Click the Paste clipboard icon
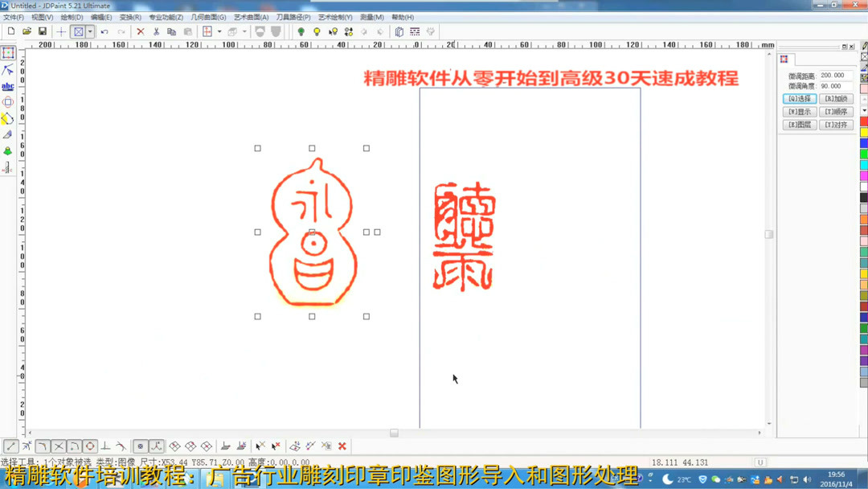Image resolution: width=868 pixels, height=489 pixels. tap(186, 31)
